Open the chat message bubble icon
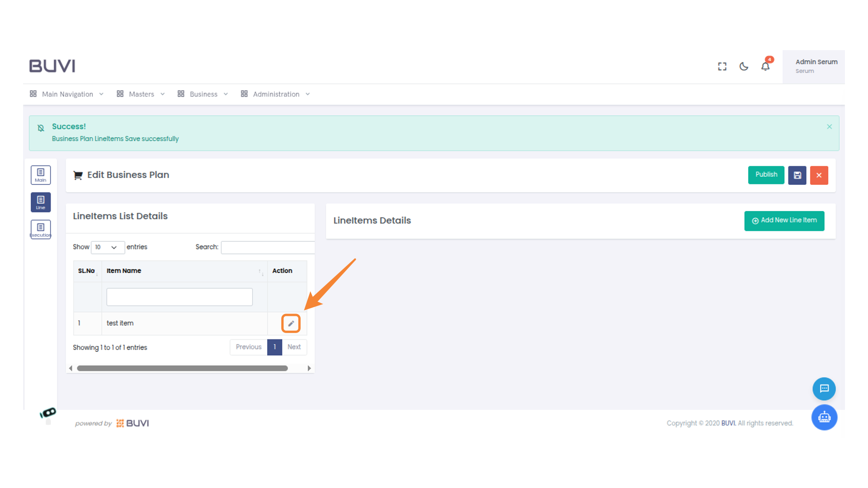 (x=824, y=389)
